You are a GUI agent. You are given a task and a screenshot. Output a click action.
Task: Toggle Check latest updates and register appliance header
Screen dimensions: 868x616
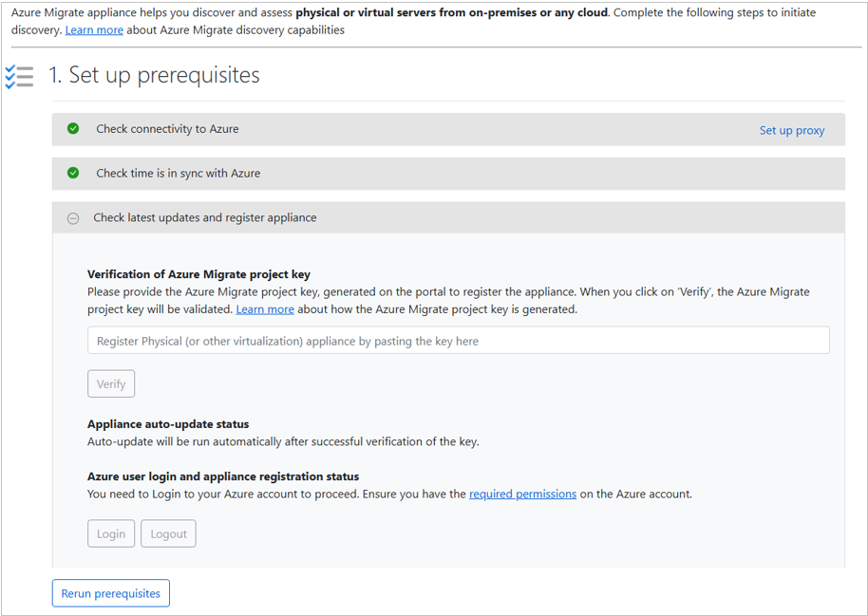205,218
